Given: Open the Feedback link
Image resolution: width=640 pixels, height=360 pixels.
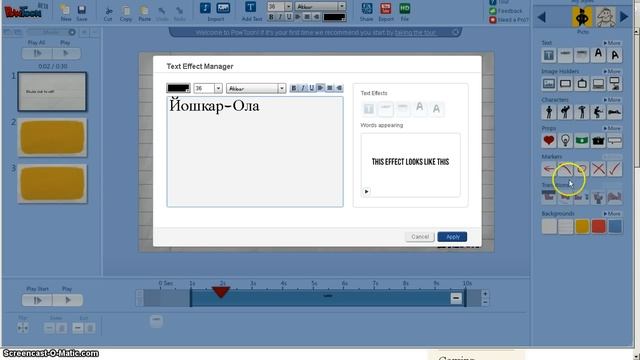Looking at the screenshot, I should [510, 11].
